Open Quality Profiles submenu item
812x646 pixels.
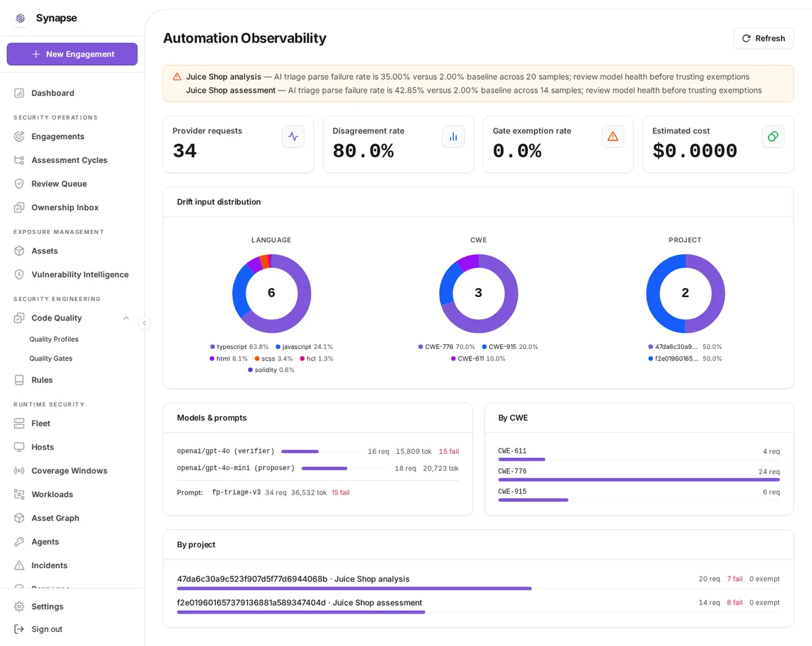54,339
